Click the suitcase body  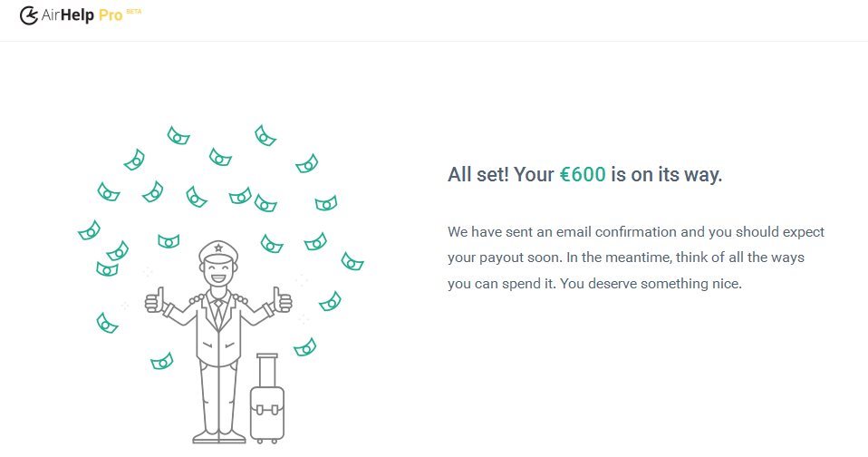point(267,413)
